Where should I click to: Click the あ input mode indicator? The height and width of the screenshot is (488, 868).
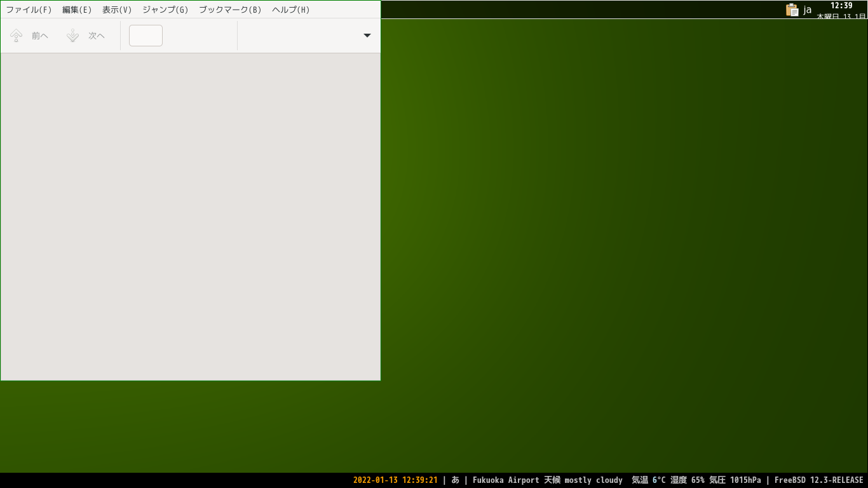[x=455, y=480]
